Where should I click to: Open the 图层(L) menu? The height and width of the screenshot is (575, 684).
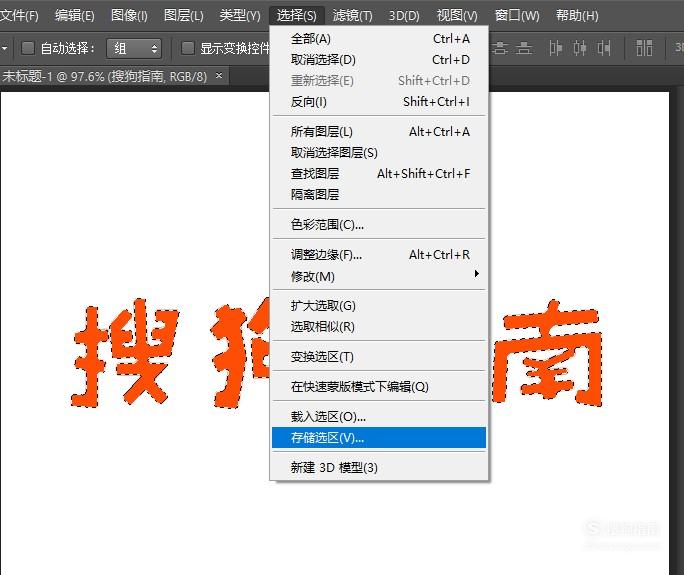184,16
